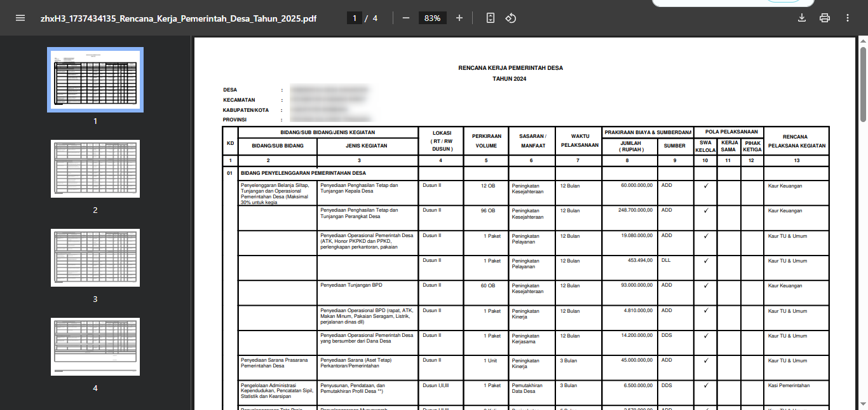Screen dimensions: 868x410
Task: Click the PIHAK KETIGA column header
Action: point(752,146)
